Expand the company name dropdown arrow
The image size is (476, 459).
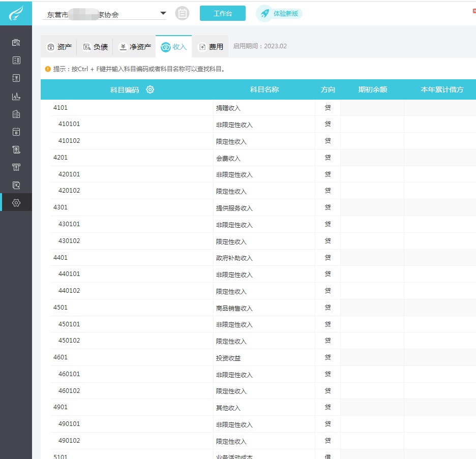tap(163, 13)
